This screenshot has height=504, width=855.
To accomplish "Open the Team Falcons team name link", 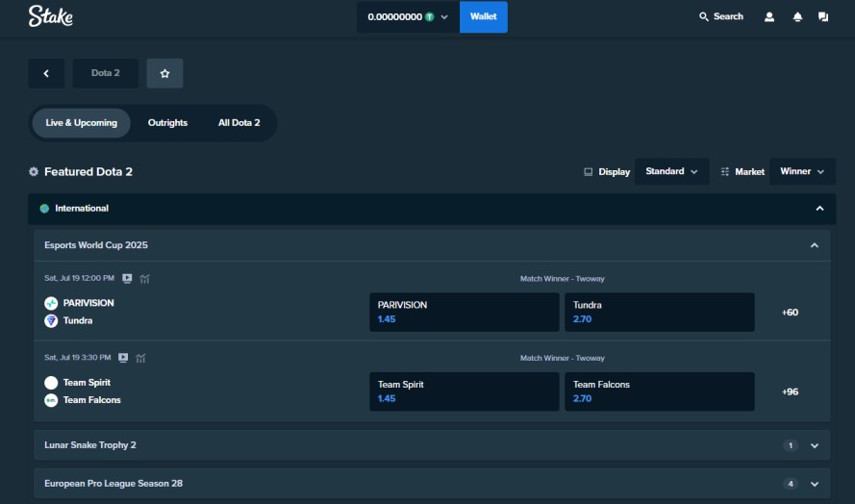I will click(x=91, y=400).
